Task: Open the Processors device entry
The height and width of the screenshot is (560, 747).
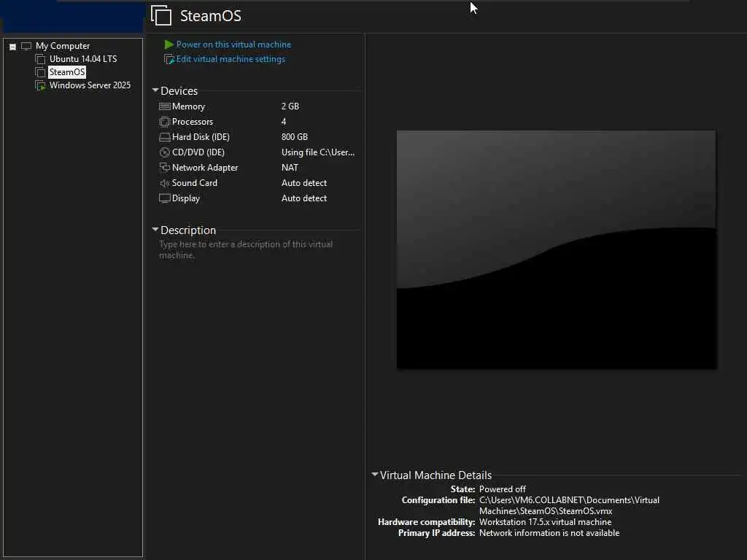Action: 193,122
